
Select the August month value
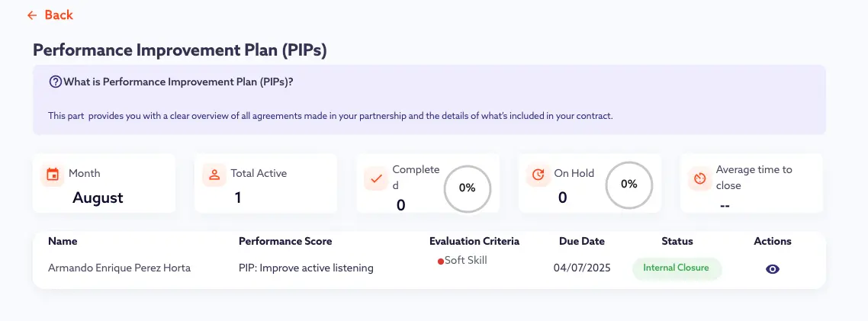[x=98, y=197]
